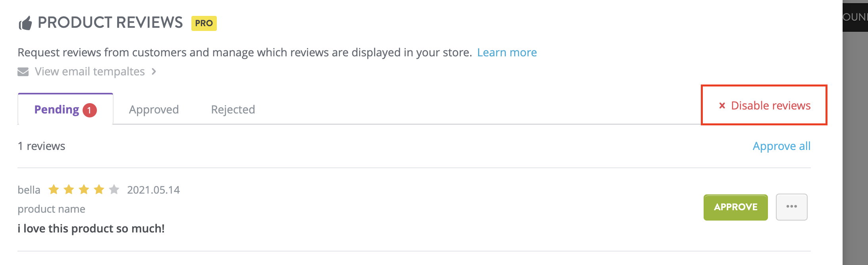Image resolution: width=868 pixels, height=265 pixels.
Task: Open View email tempaltes link
Action: (x=90, y=71)
